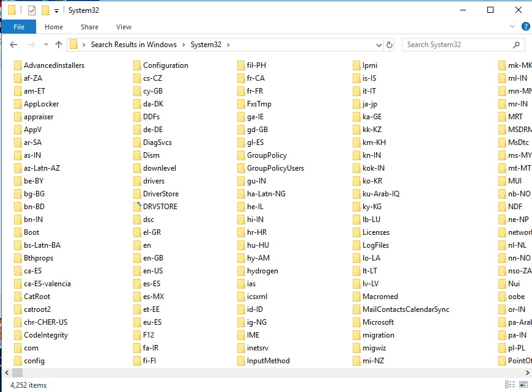
Task: Click Search Results in Windows breadcrumb
Action: point(134,45)
